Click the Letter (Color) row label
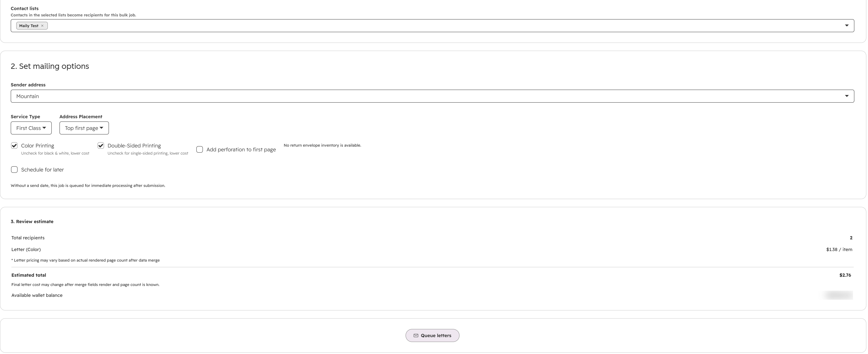This screenshot has width=868, height=354. (26, 249)
